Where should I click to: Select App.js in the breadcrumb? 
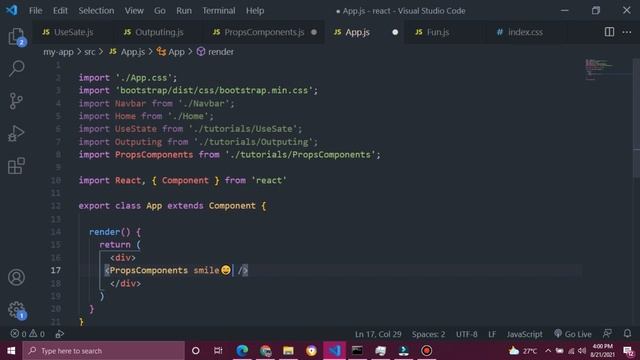click(127, 52)
